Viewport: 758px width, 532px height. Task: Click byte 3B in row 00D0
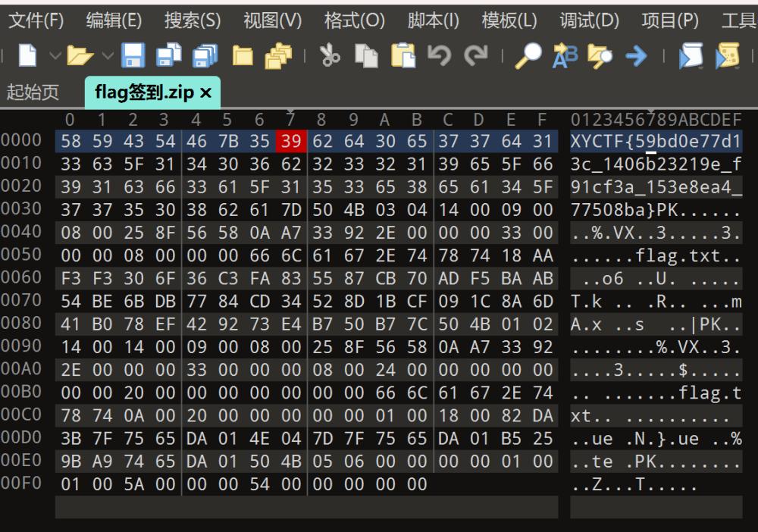tap(70, 439)
